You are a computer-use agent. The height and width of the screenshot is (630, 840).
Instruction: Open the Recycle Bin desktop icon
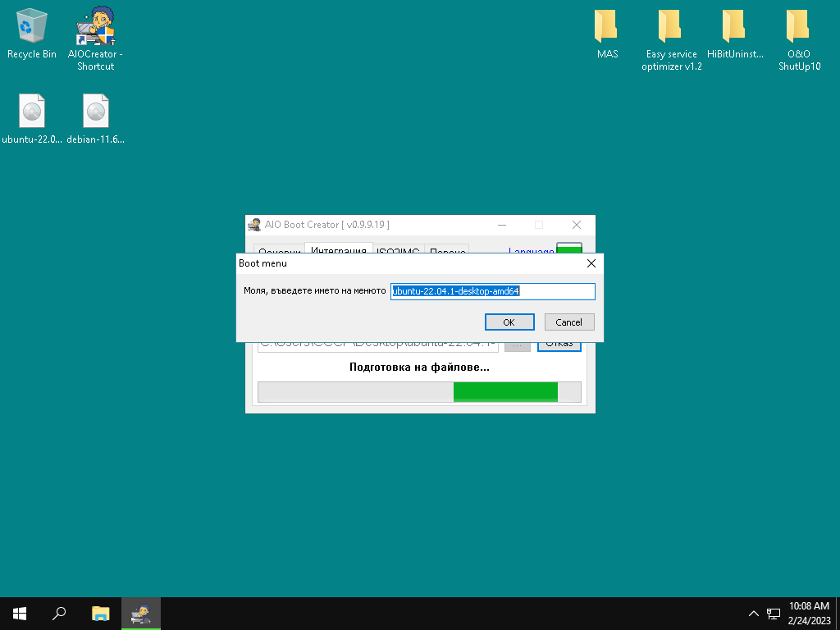[32, 34]
